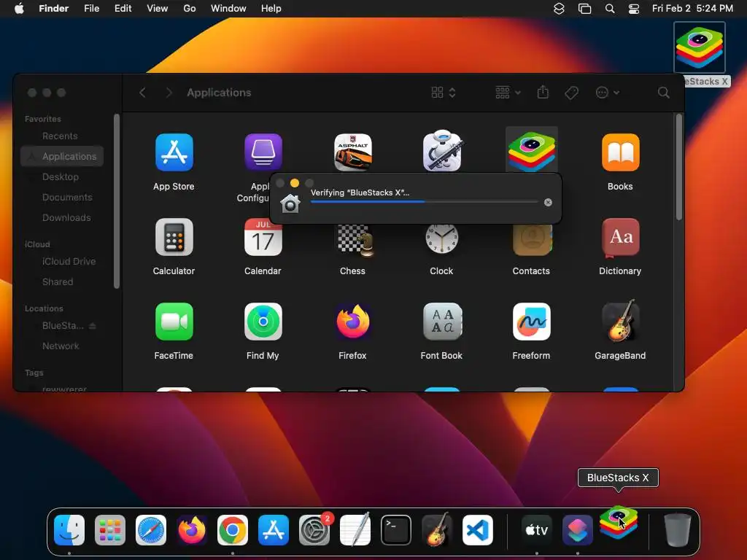Click the sidebar scrollbar
This screenshot has width=747, height=560.
117,201
